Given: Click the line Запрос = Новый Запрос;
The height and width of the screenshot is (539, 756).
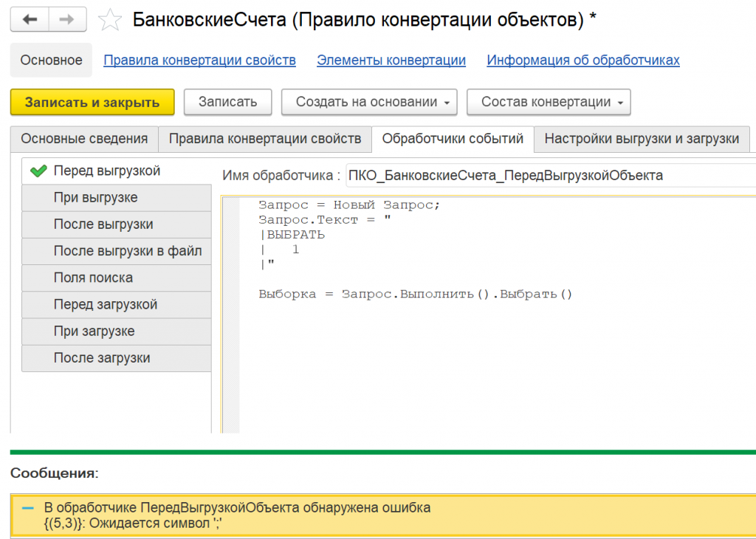Looking at the screenshot, I should (349, 205).
